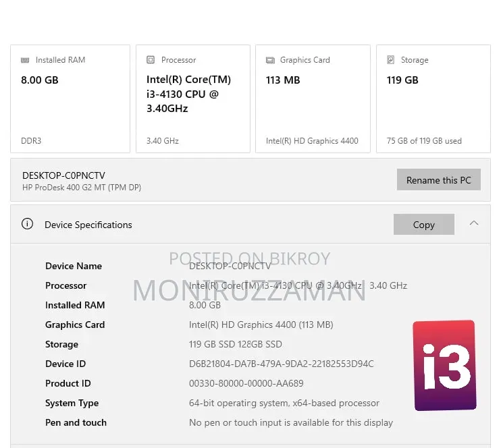Screen dimensions: 501x448
Task: Click the 3.40 GHz label in Processor card
Action: click(162, 141)
